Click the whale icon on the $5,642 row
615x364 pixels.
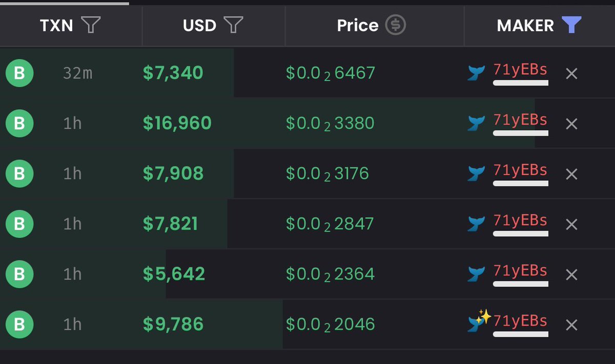tap(477, 274)
